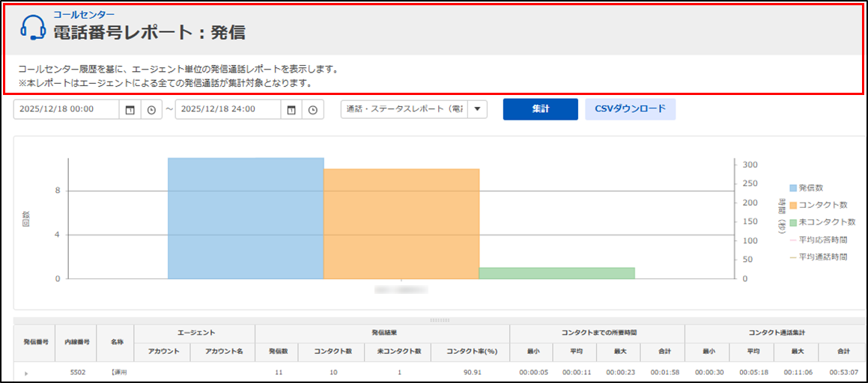The width and height of the screenshot is (868, 383).
Task: Open the end time clock picker
Action: click(313, 109)
